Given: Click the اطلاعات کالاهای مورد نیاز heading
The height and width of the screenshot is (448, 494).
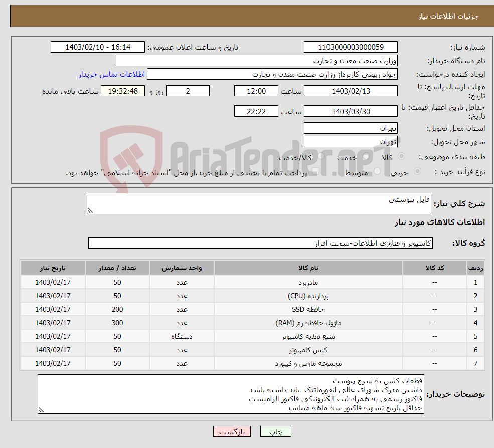Looking at the screenshot, I should point(440,222).
